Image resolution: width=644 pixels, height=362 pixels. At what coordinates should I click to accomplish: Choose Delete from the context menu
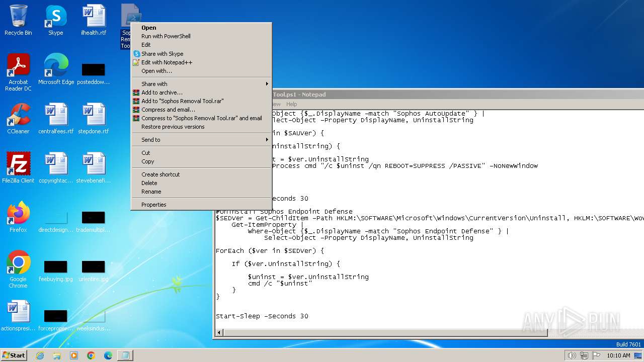[201, 183]
